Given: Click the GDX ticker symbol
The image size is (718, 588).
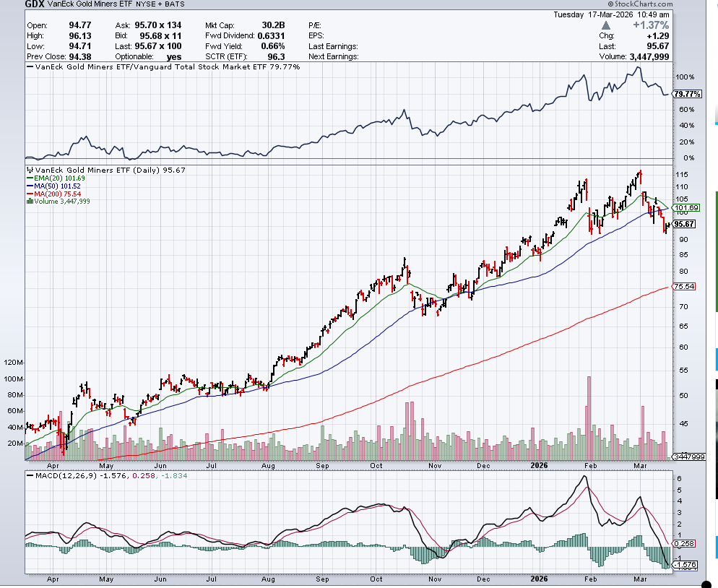Looking at the screenshot, I should tap(33, 4).
